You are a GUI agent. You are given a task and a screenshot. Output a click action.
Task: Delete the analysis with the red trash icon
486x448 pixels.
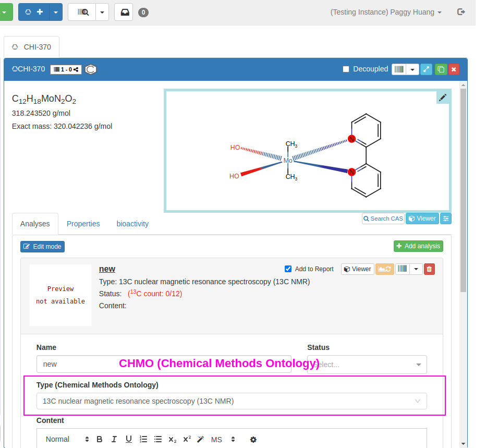(x=429, y=269)
